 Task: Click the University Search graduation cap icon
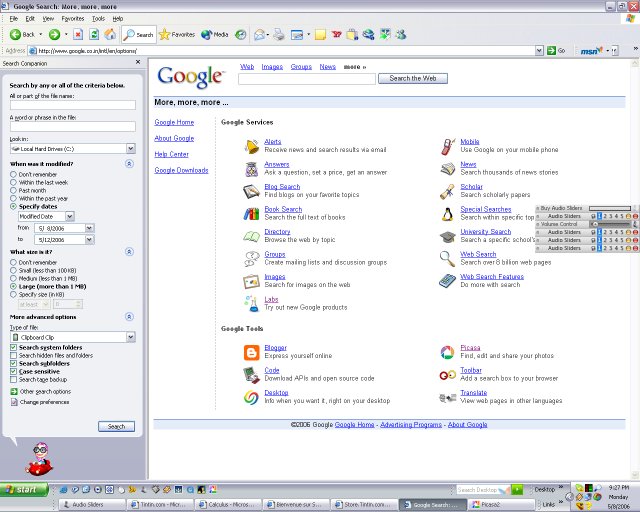coord(447,236)
